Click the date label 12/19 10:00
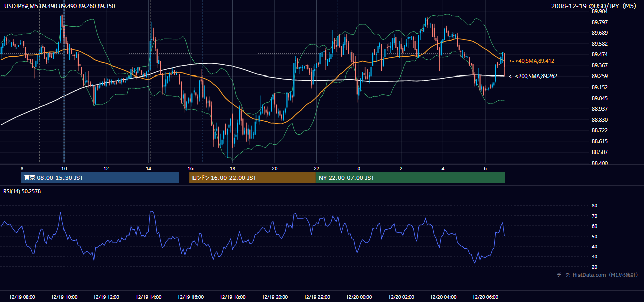The image size is (644, 302). (64, 297)
